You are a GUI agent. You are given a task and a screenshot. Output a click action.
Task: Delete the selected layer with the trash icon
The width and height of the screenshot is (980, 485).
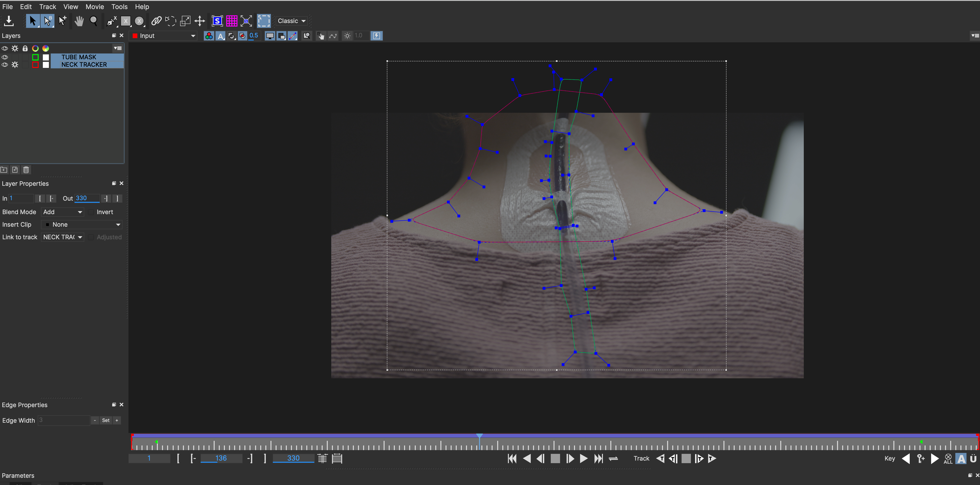click(x=26, y=170)
